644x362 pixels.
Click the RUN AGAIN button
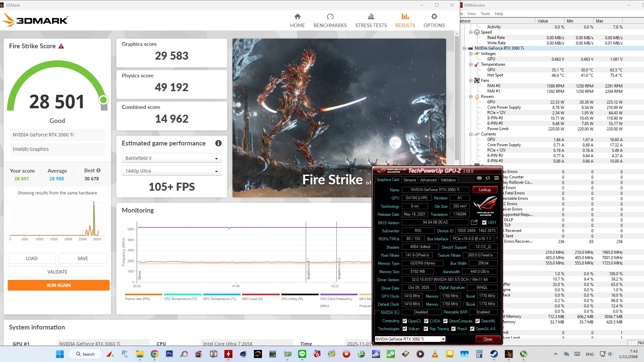[59, 285]
